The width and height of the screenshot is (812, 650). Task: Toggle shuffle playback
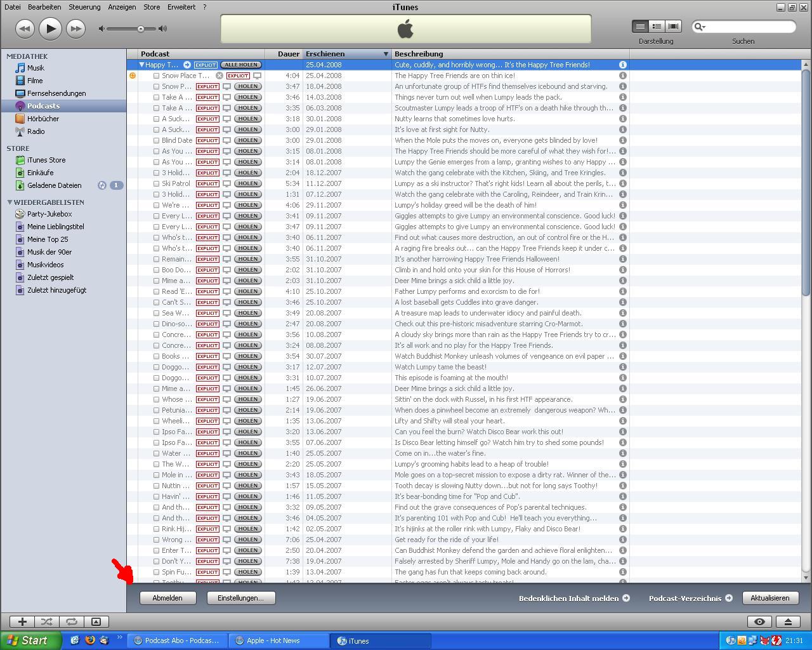click(x=47, y=622)
